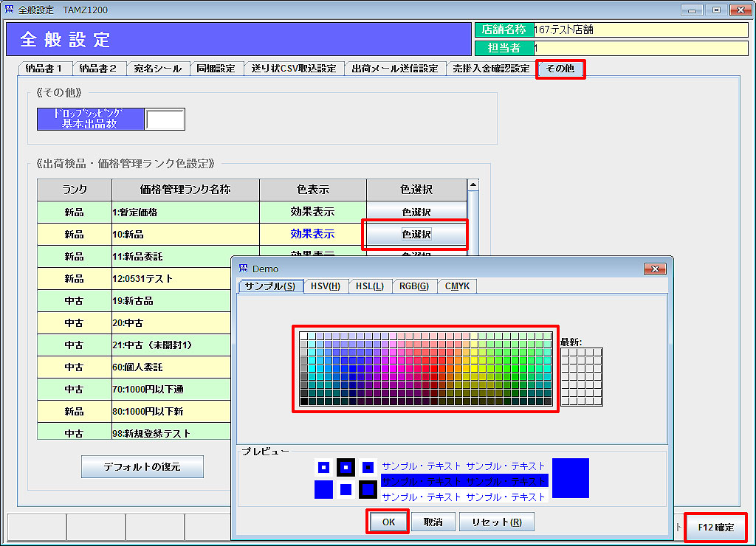
Task: Pick a color from the sample swatch palette
Action: coord(425,368)
